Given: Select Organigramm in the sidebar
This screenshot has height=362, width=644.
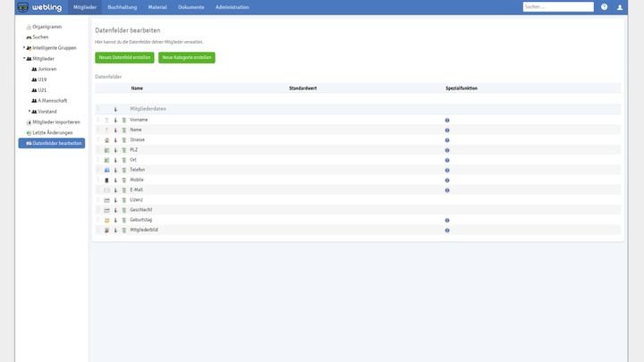Looking at the screenshot, I should [47, 27].
